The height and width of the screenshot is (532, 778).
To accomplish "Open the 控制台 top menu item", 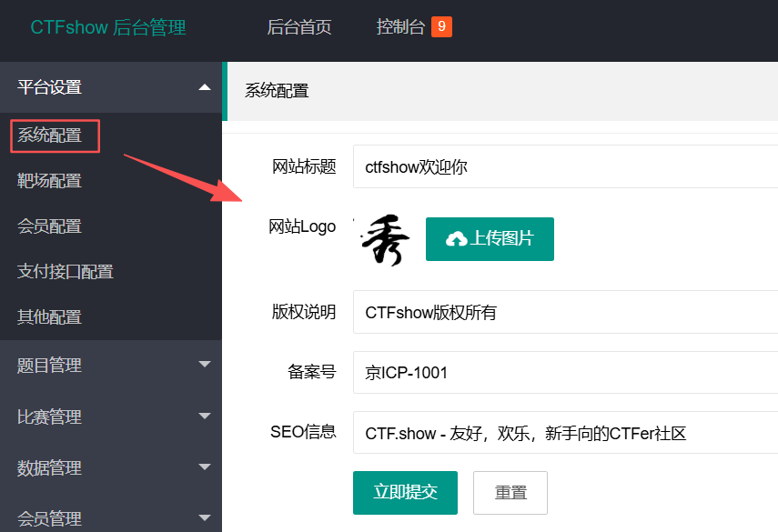I will click(x=400, y=27).
